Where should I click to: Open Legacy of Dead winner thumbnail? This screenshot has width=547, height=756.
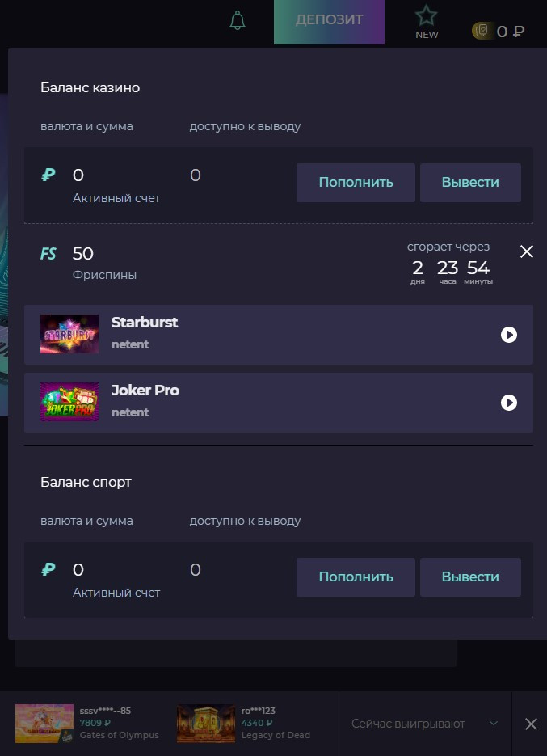click(x=206, y=724)
